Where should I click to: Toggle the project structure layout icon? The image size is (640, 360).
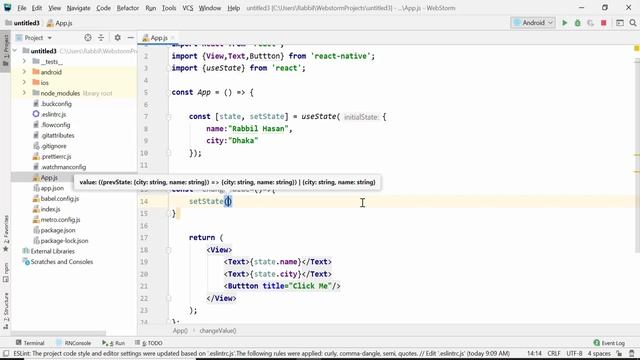tap(620, 23)
